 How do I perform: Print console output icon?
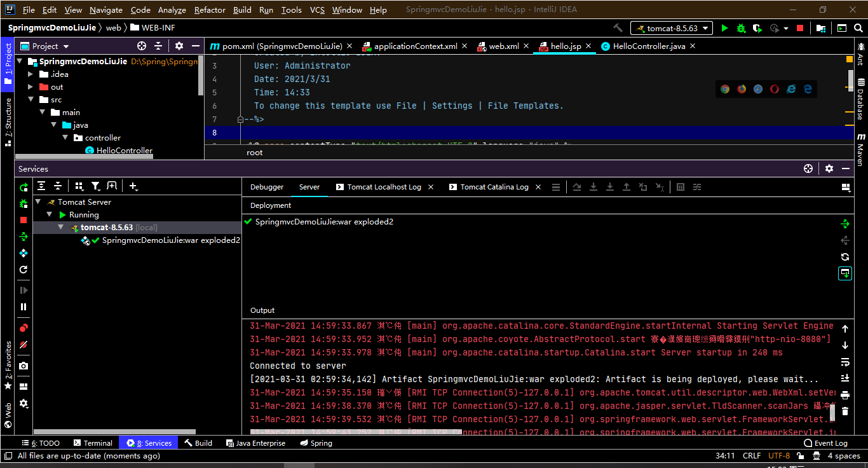(845, 395)
